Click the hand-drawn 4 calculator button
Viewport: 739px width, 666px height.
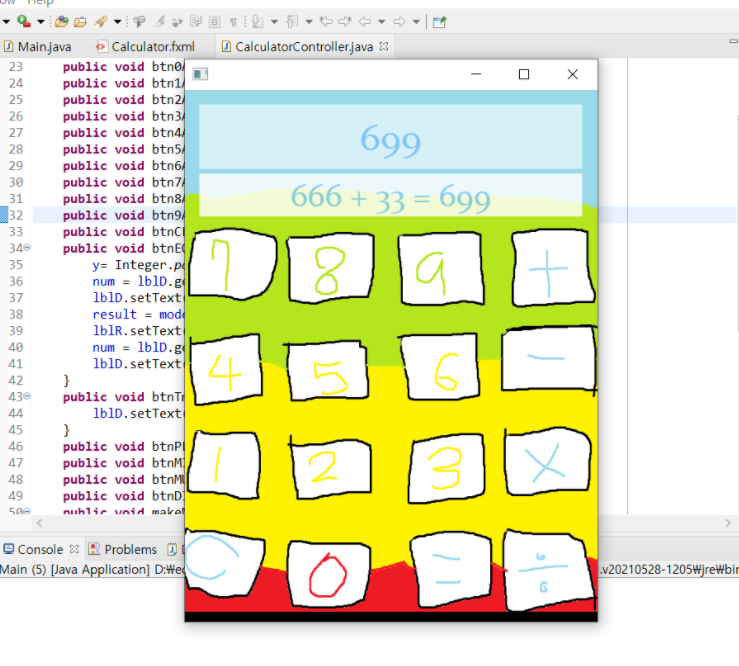pos(226,369)
